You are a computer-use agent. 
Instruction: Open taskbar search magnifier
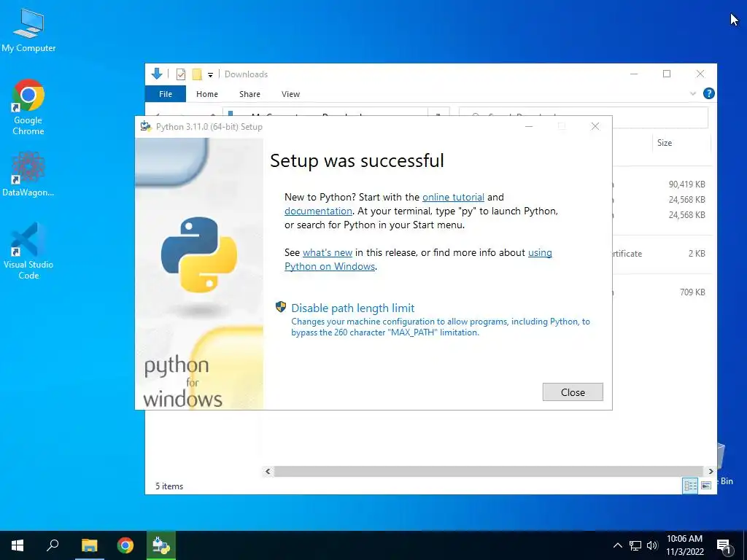click(x=53, y=545)
